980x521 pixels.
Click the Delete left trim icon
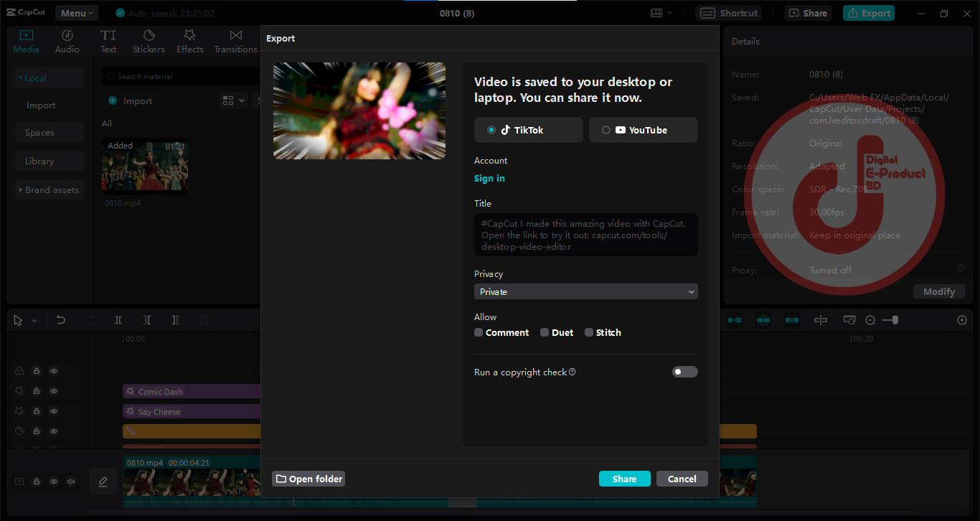point(147,320)
